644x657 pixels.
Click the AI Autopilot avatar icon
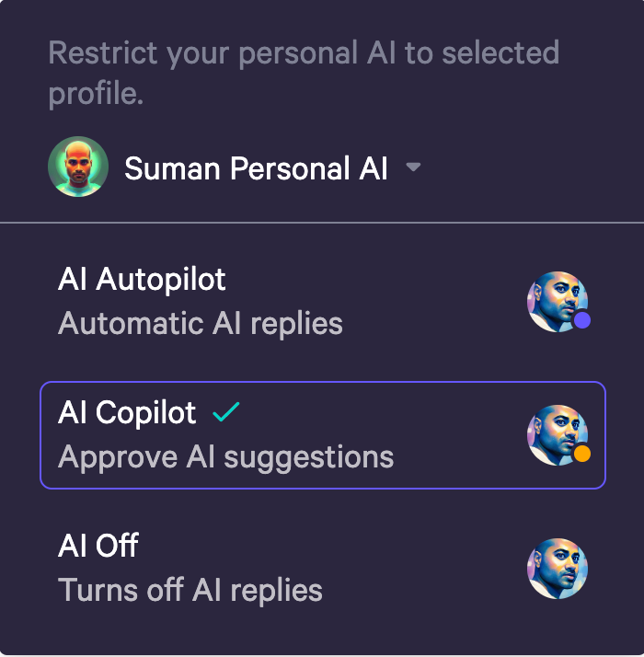coord(556,301)
